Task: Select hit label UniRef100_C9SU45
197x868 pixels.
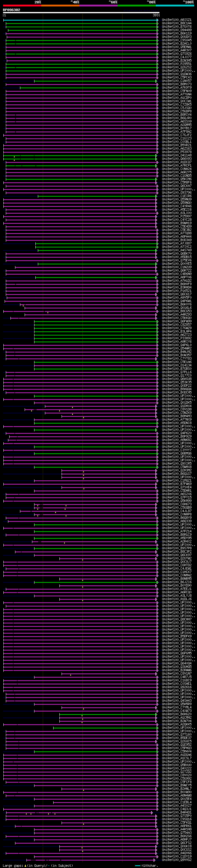Action: (177, 40)
